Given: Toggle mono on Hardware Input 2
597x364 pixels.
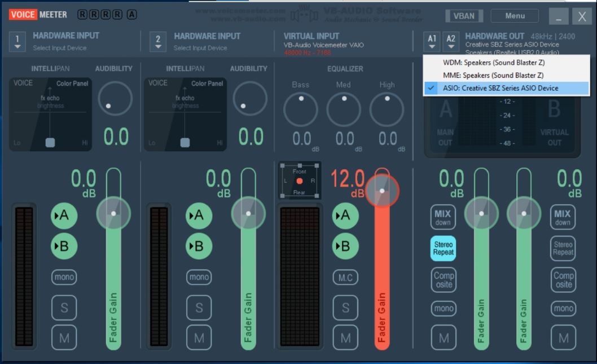Looking at the screenshot, I should coord(199,277).
